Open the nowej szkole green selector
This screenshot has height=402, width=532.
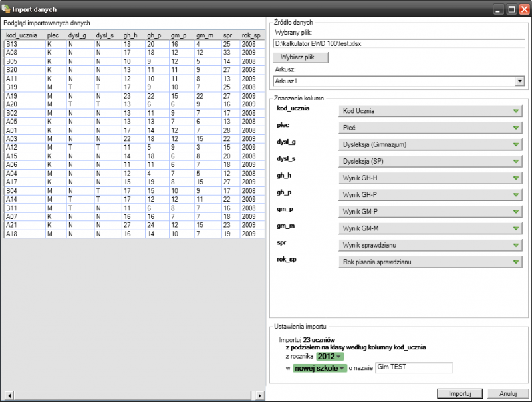[x=319, y=368]
